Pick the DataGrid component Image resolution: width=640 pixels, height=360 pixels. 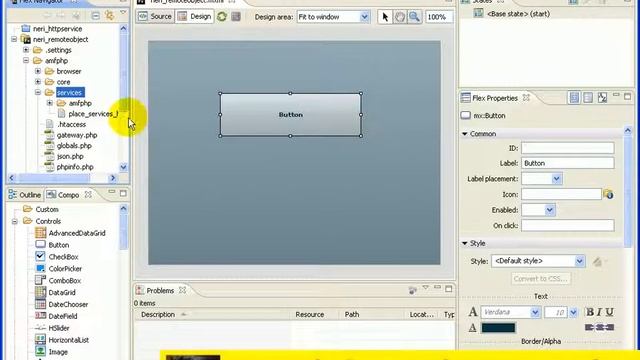(x=62, y=292)
